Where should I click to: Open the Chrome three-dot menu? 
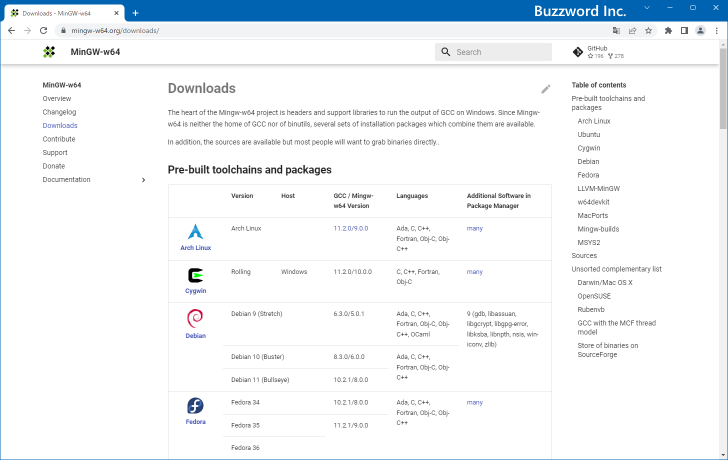point(717,31)
